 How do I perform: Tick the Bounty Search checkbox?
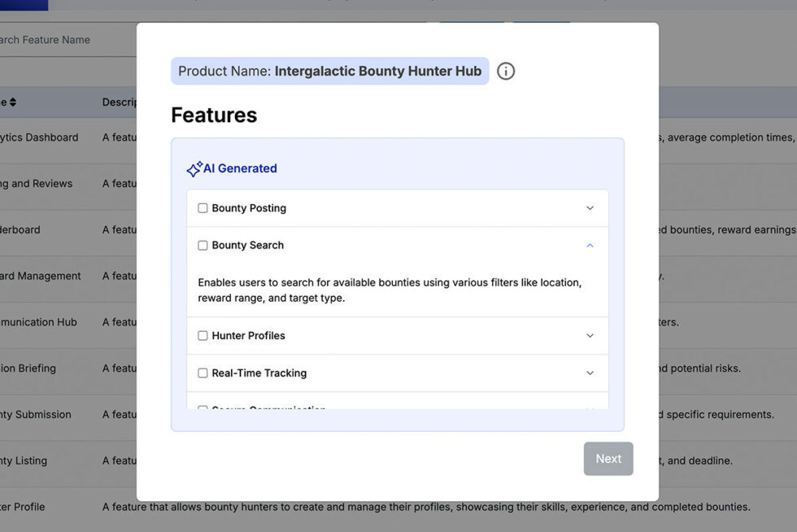(203, 246)
